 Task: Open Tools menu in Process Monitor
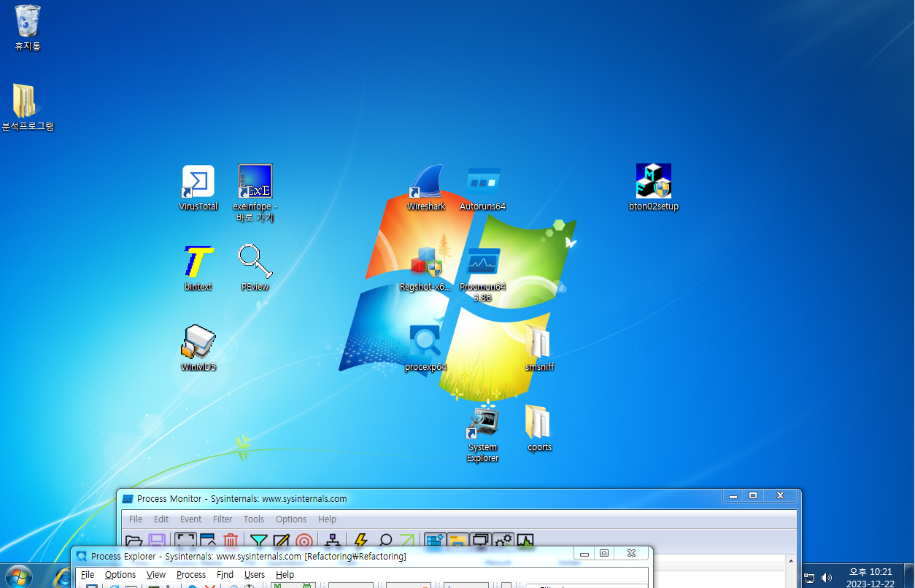coord(254,519)
